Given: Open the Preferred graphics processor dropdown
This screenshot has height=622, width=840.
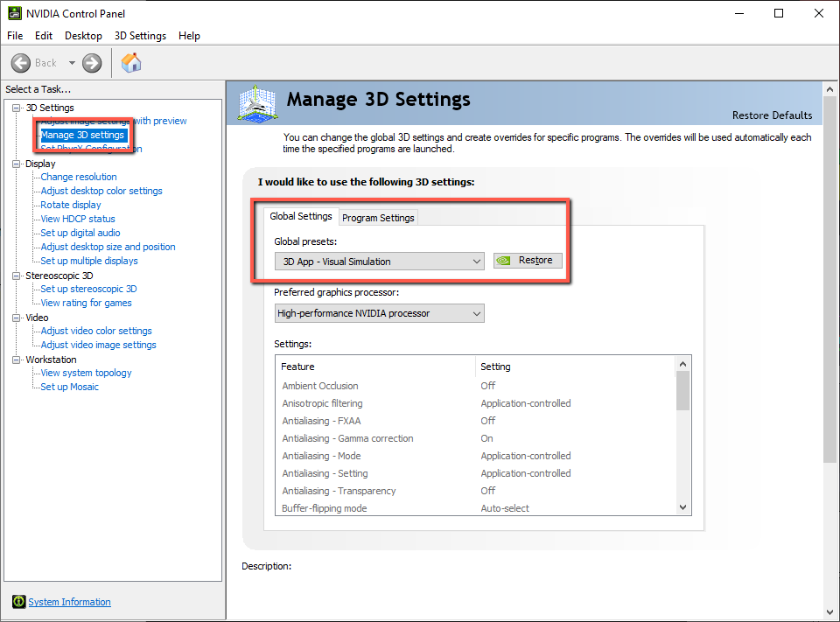Looking at the screenshot, I should (379, 313).
